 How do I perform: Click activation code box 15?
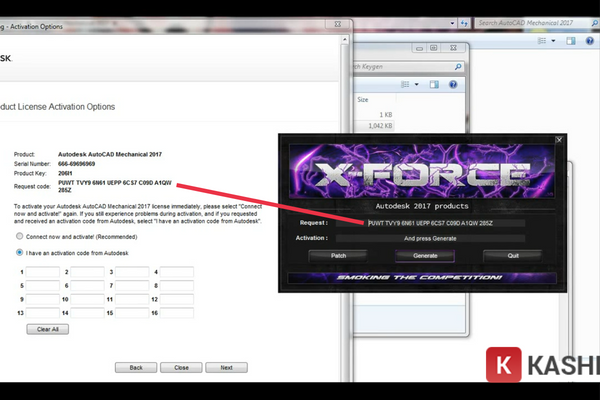pyautogui.click(x=132, y=313)
